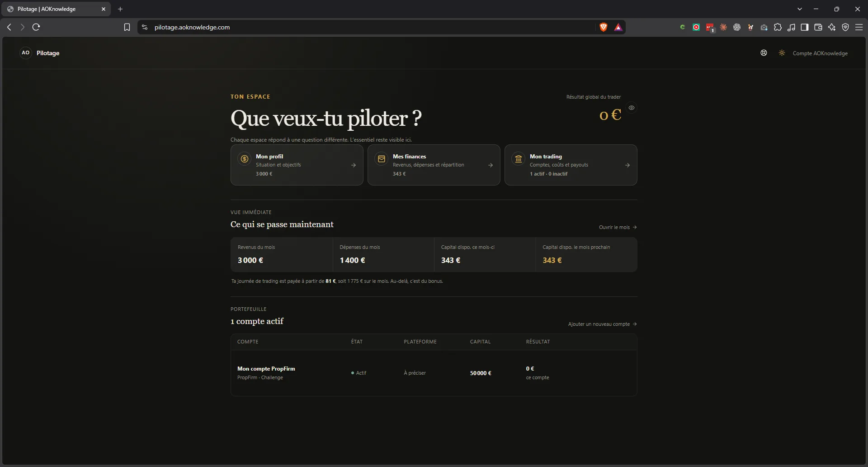Open the Mon profil card
The height and width of the screenshot is (467, 868).
[297, 165]
